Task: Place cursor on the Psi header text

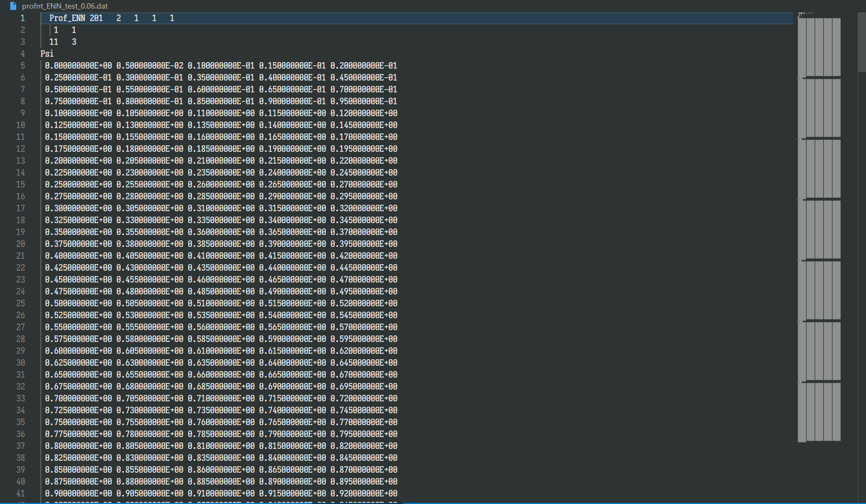Action: (x=47, y=54)
